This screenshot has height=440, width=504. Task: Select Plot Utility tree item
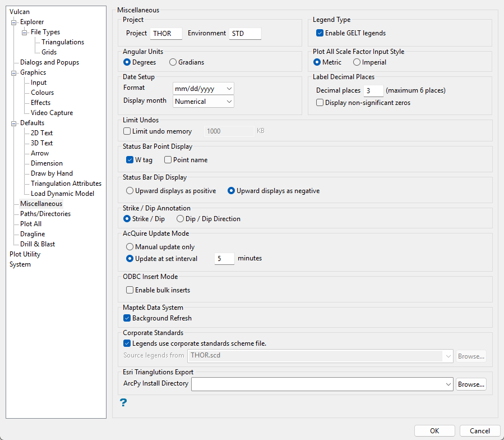click(25, 254)
